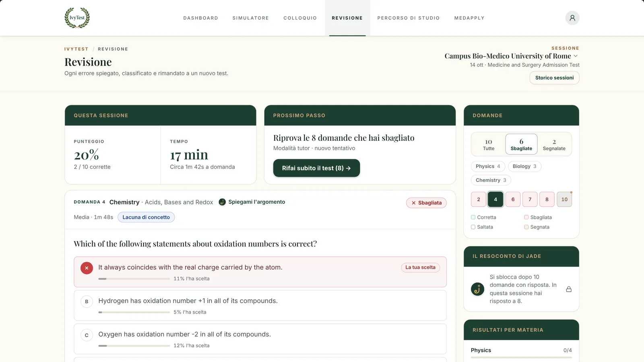
Task: Click the La tua scelta label
Action: [x=421, y=267]
